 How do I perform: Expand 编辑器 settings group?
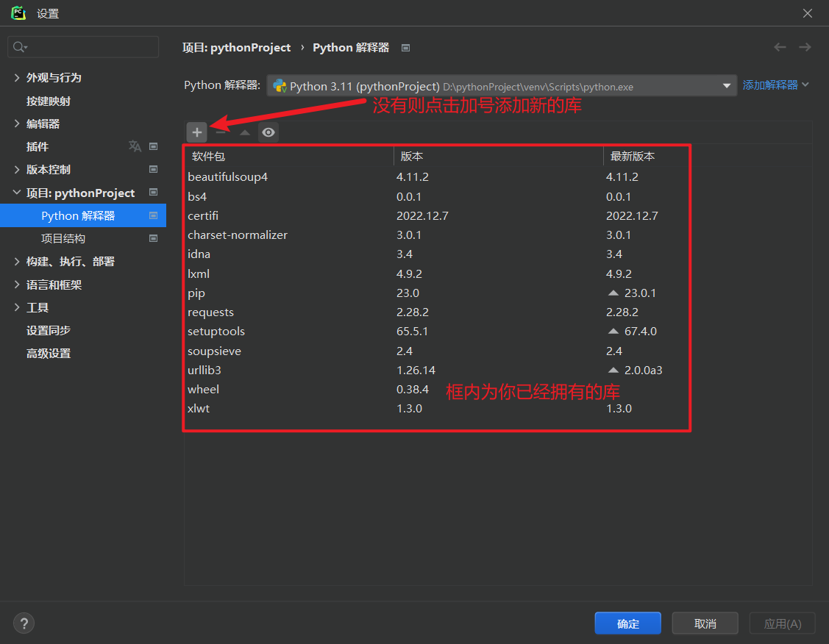click(x=17, y=124)
